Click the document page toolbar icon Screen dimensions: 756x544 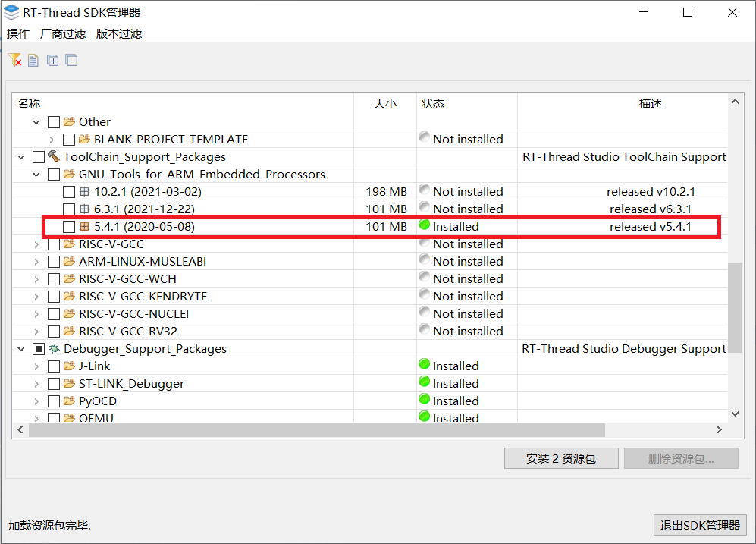click(33, 60)
